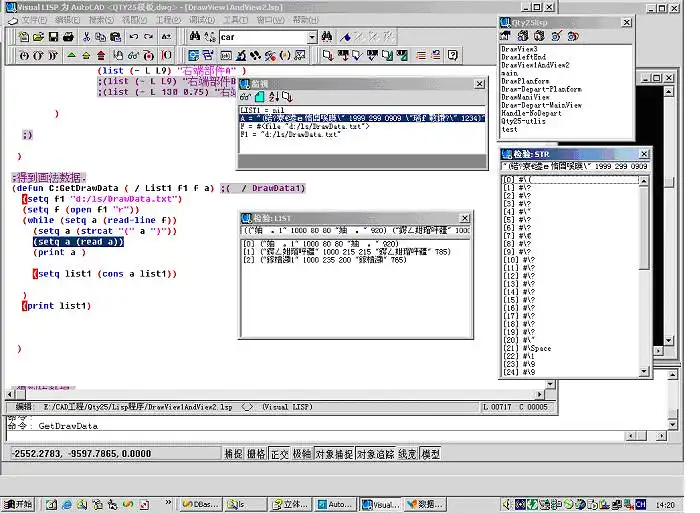Viewport: 700px width, 513px height.
Task: Open the 搜索 Search menu
Action: [101, 20]
